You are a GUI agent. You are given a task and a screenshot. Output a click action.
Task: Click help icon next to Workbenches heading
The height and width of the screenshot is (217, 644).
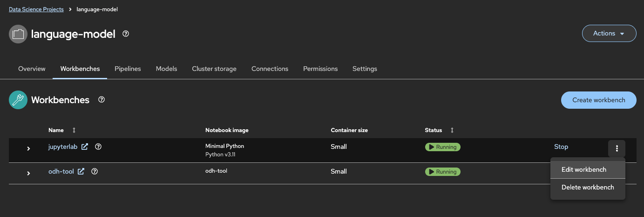(x=102, y=99)
